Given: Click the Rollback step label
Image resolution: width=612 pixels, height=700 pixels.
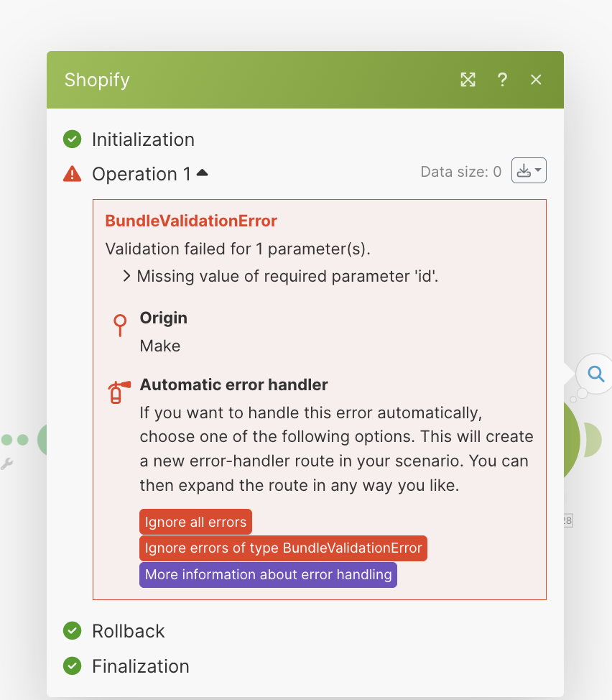Looking at the screenshot, I should [129, 631].
